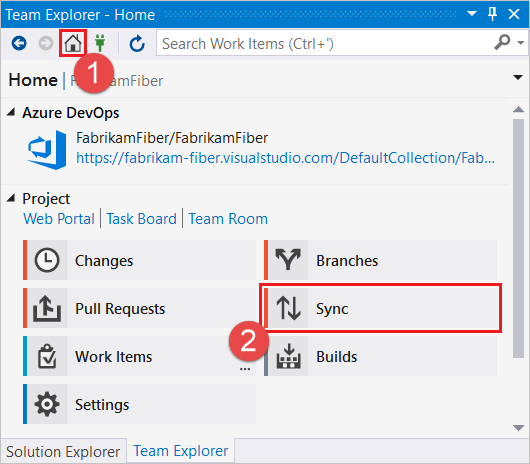The height and width of the screenshot is (464, 530).
Task: Open the Pull Requests tile
Action: pyautogui.click(x=139, y=308)
